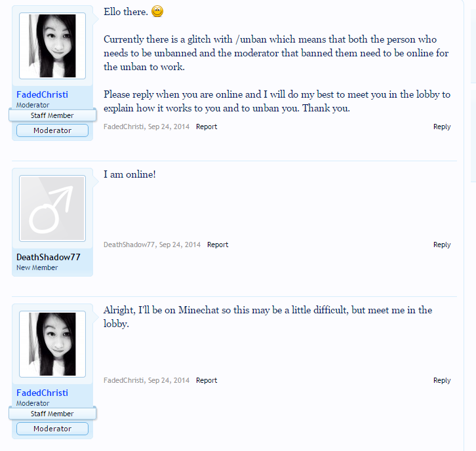
Task: Report DeathShadow77's 'I am online!' post
Action: (218, 245)
